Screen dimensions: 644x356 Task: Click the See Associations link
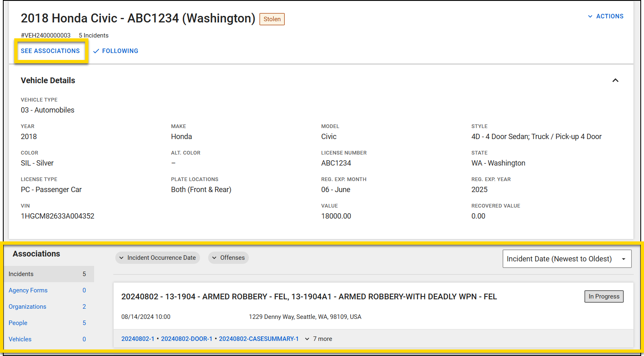point(50,51)
